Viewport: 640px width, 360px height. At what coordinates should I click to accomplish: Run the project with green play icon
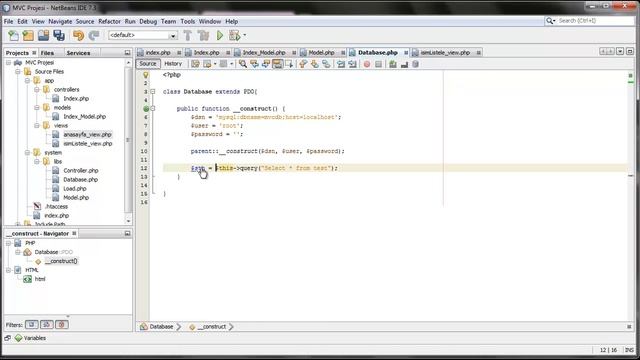(220, 36)
